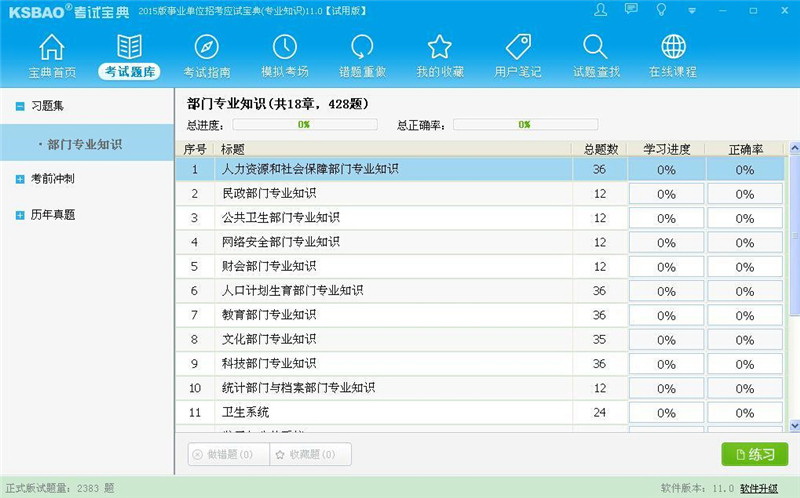Open the 用户笔记 tag icon
Image resolution: width=800 pixels, height=498 pixels.
click(518, 47)
